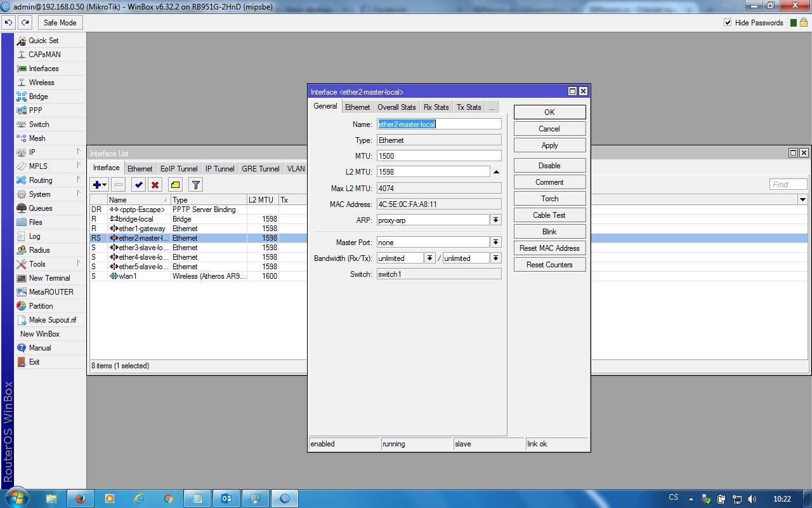Click yellow comment button in Interface List
The image size is (812, 508).
pyautogui.click(x=176, y=185)
